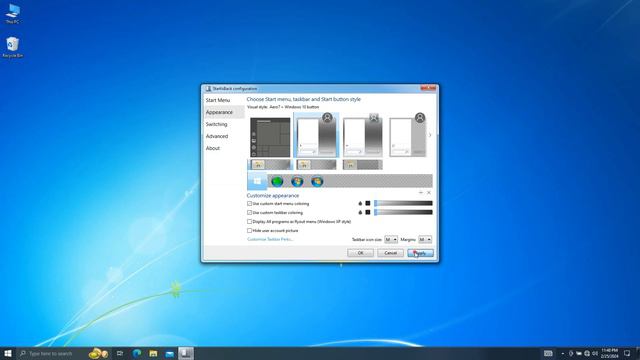Select the first taskbar style preview

pyautogui.click(x=270, y=164)
